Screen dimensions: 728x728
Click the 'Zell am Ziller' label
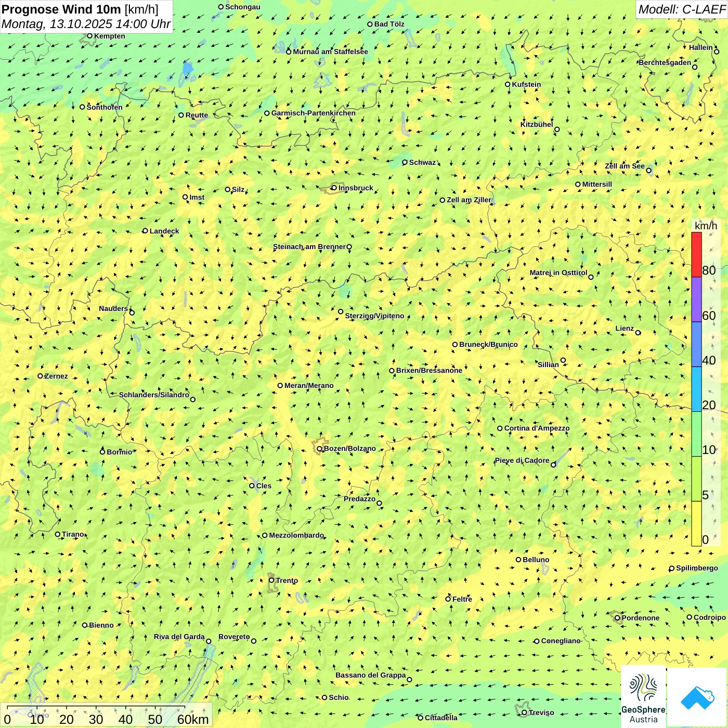point(469,200)
